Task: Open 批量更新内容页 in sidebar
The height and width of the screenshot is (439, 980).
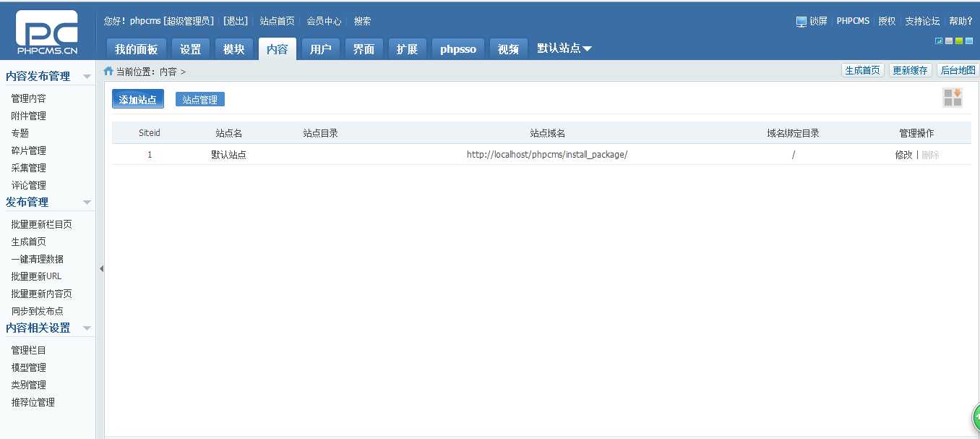Action: pos(42,294)
